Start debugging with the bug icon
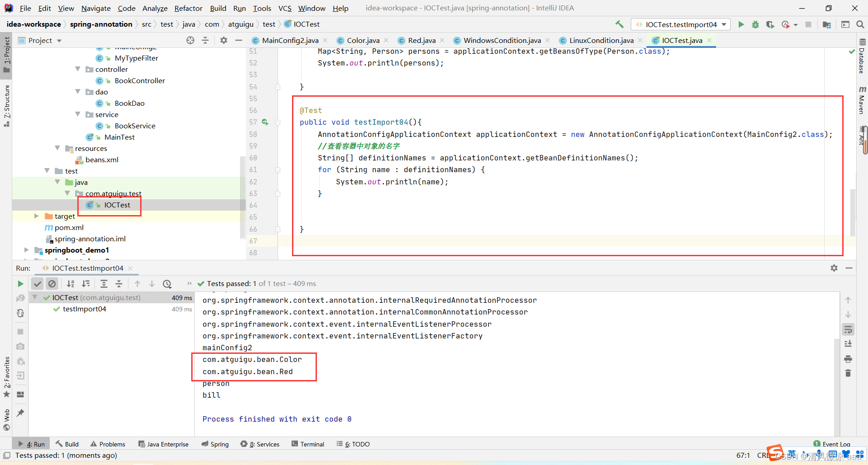 point(755,24)
